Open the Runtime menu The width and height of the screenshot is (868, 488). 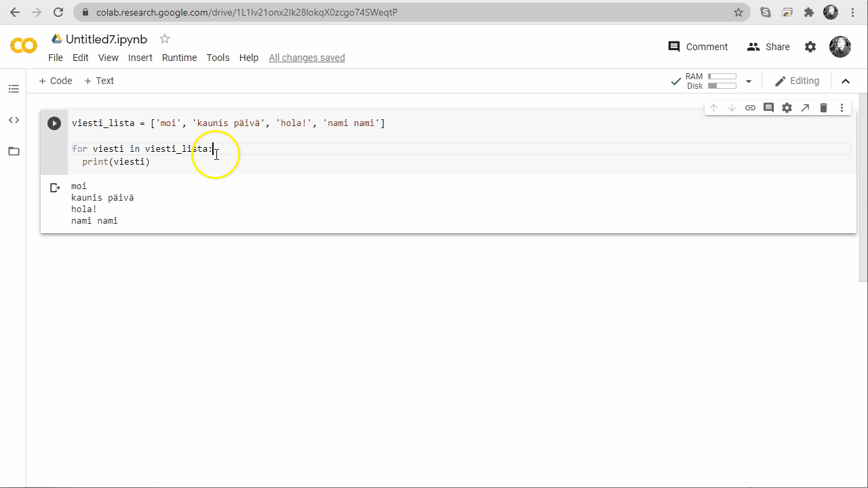180,58
